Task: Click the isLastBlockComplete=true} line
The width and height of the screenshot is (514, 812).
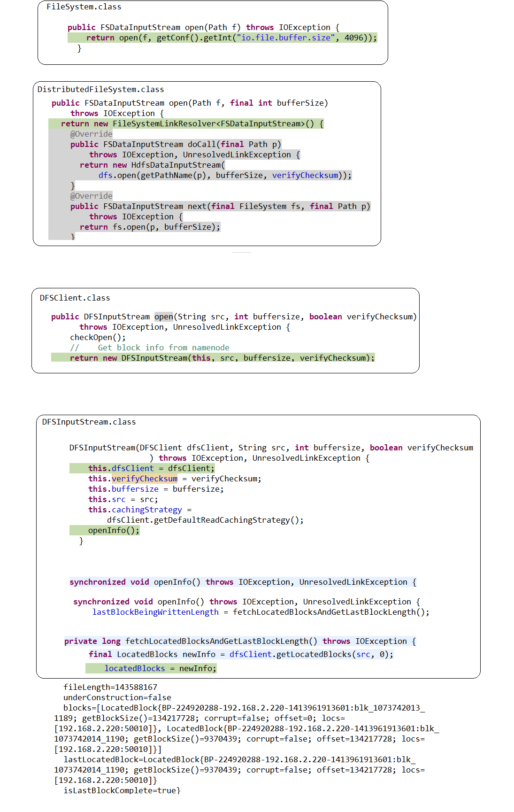Action: click(122, 791)
